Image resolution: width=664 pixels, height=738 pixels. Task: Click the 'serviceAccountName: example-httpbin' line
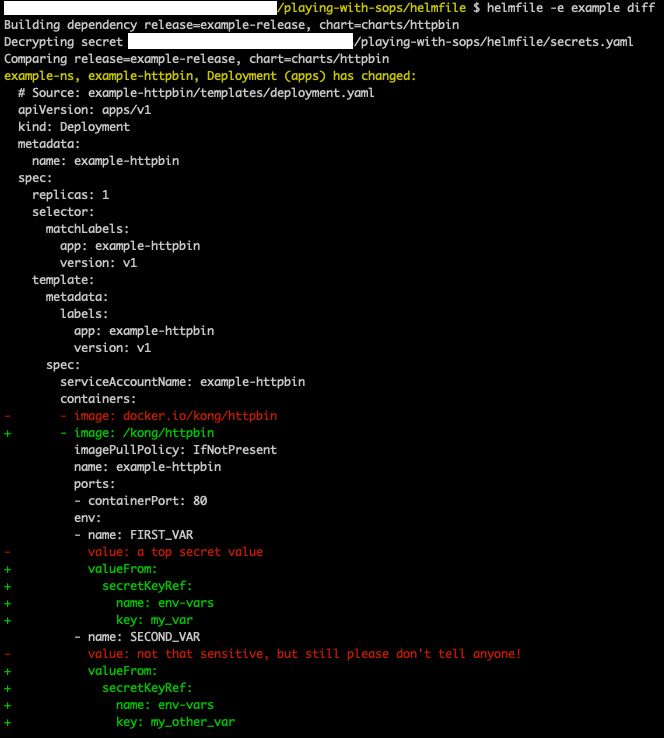[182, 382]
